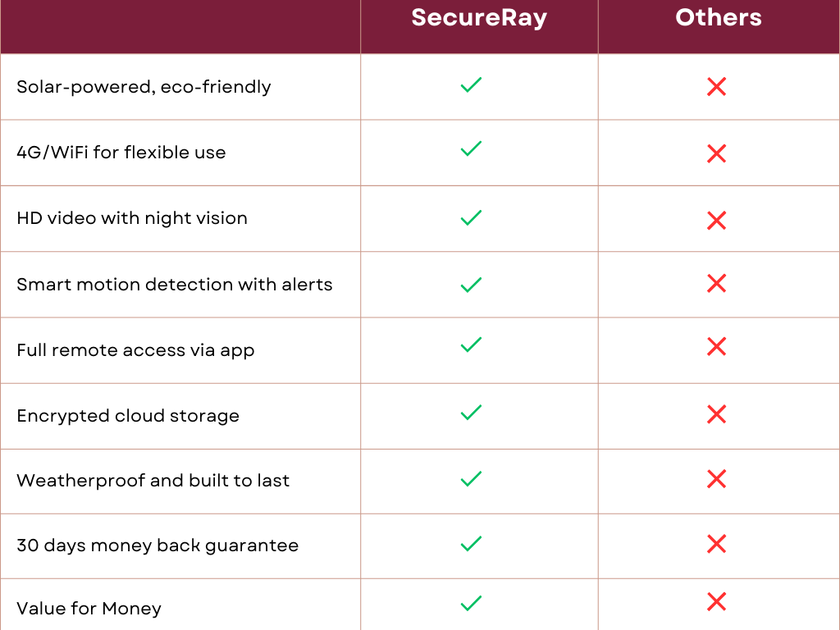Click the SecureRay column header
This screenshot has width=840, height=630.
tap(479, 18)
